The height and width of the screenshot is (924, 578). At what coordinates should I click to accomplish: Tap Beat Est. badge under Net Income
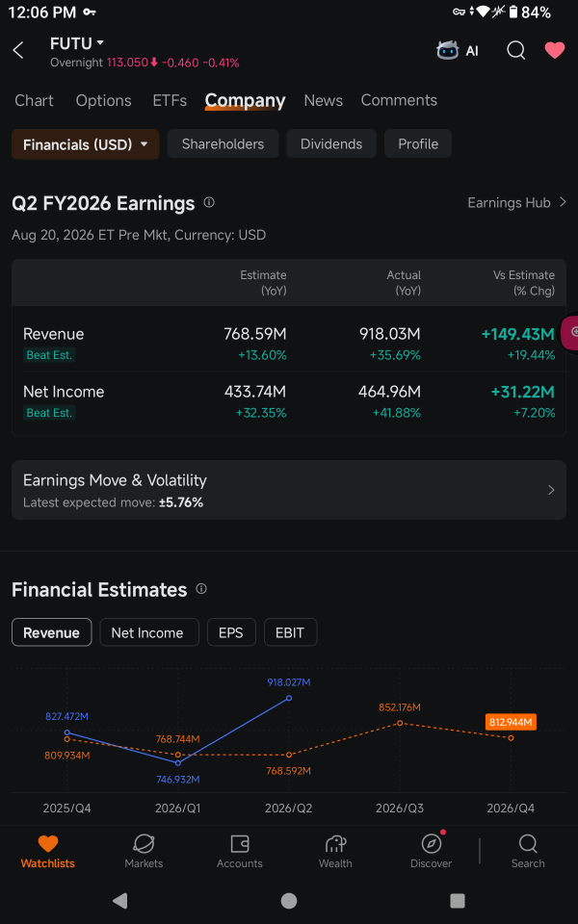click(x=49, y=413)
